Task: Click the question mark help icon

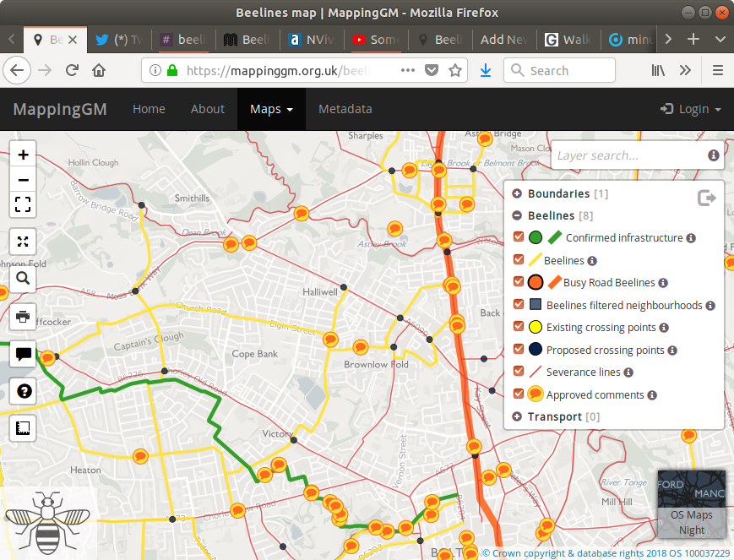Action: pos(23,391)
